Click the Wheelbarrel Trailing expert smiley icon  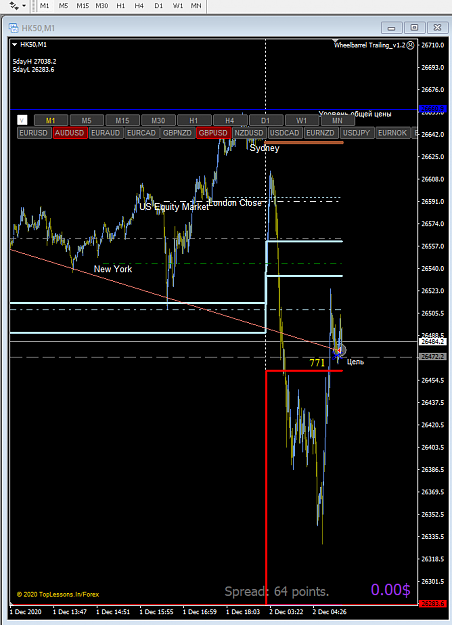point(410,45)
